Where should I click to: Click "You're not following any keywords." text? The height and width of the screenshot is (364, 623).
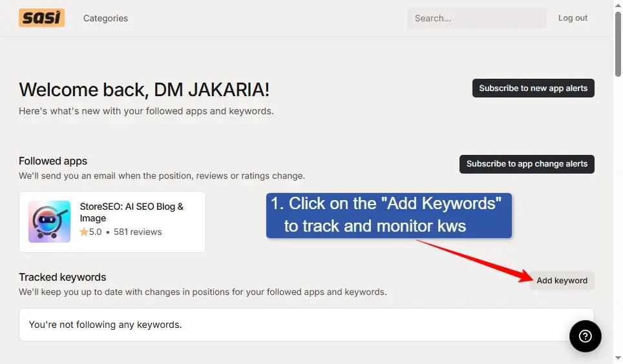point(105,325)
